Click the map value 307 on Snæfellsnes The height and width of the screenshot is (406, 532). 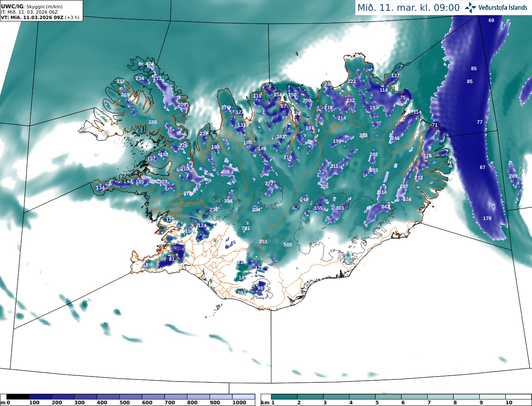pyautogui.click(x=163, y=182)
